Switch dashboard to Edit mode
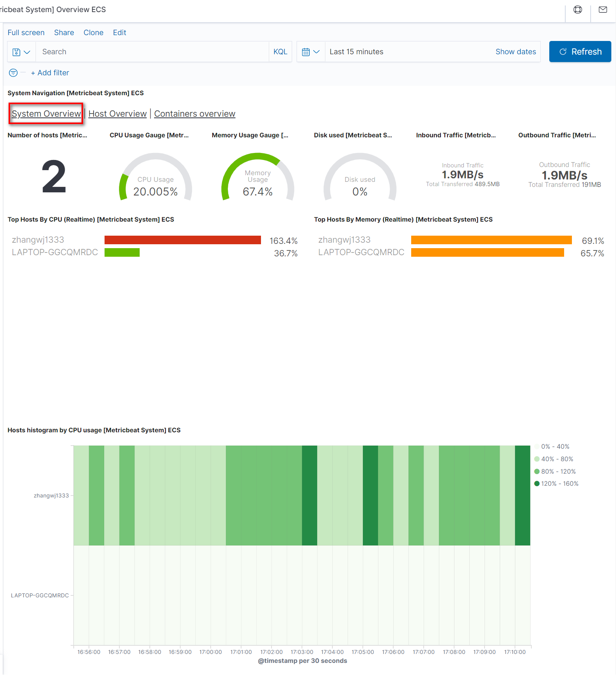616x675 pixels. (119, 33)
